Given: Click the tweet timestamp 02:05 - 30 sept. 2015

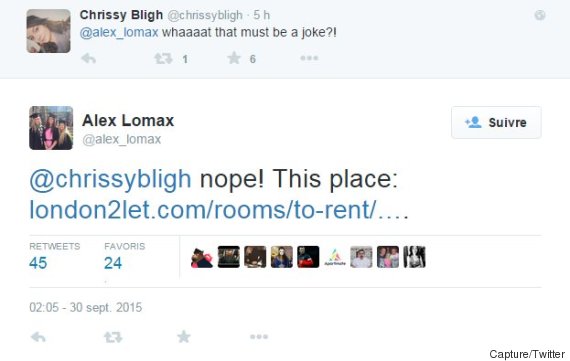Looking at the screenshot, I should [x=85, y=308].
